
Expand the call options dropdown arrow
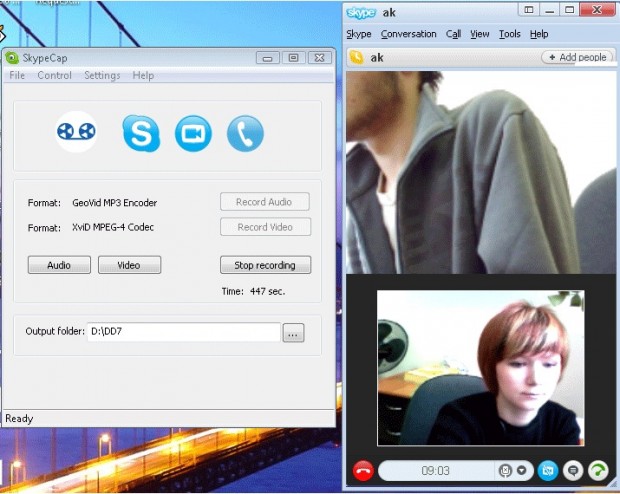(522, 471)
